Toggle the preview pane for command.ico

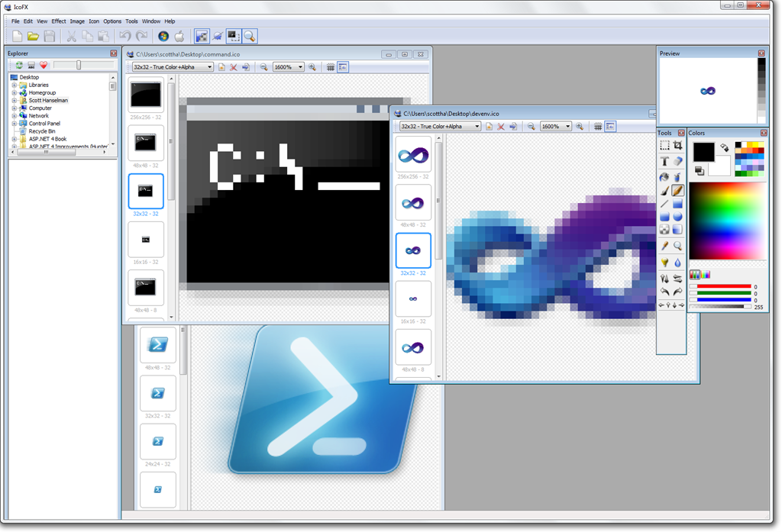pos(343,67)
